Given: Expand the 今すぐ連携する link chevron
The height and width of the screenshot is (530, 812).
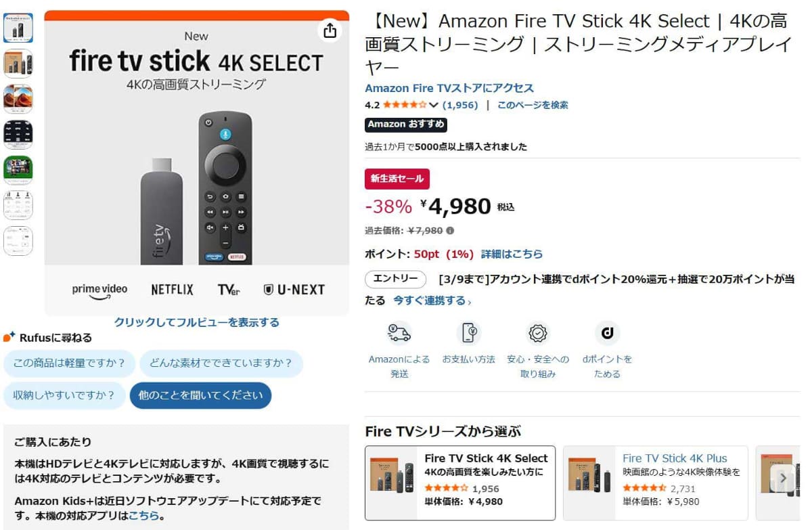Looking at the screenshot, I should [470, 301].
